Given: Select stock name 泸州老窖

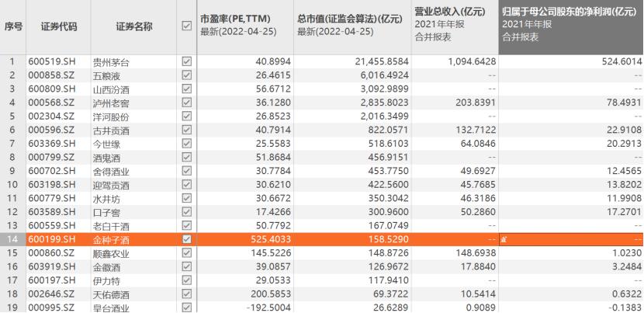Looking at the screenshot, I should click(x=112, y=103).
